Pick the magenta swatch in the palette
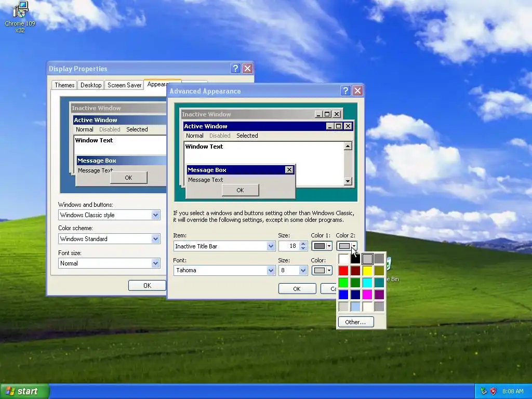The width and height of the screenshot is (532, 399). pyautogui.click(x=367, y=295)
